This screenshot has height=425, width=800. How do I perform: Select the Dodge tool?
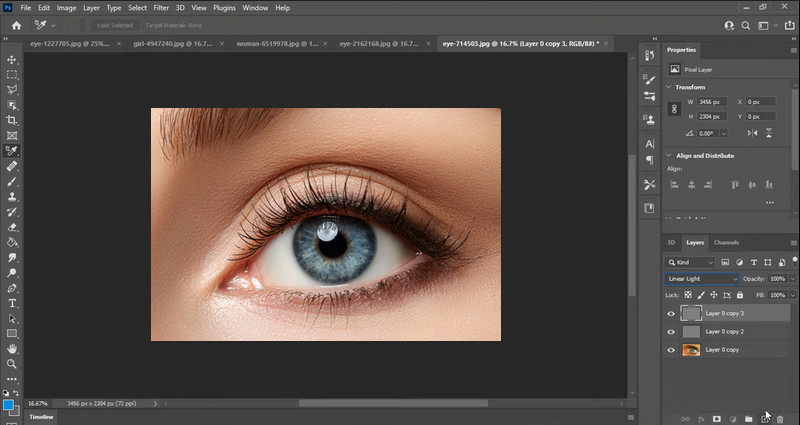point(12,273)
